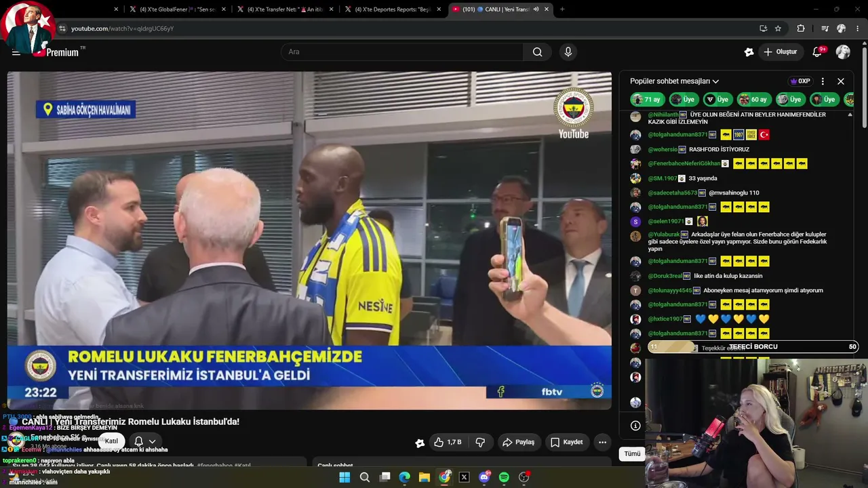The image size is (868, 488).
Task: Save the video with Kaydet
Action: pyautogui.click(x=566, y=443)
